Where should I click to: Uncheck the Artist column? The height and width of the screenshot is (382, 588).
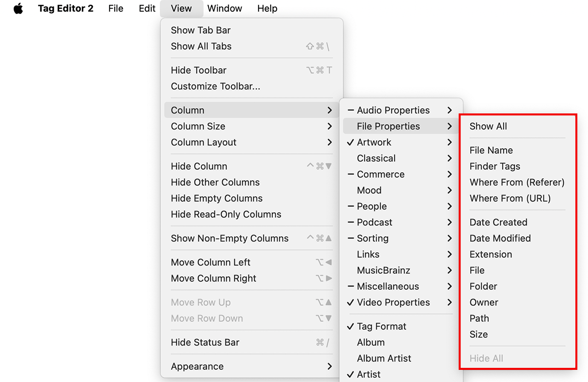tap(369, 374)
